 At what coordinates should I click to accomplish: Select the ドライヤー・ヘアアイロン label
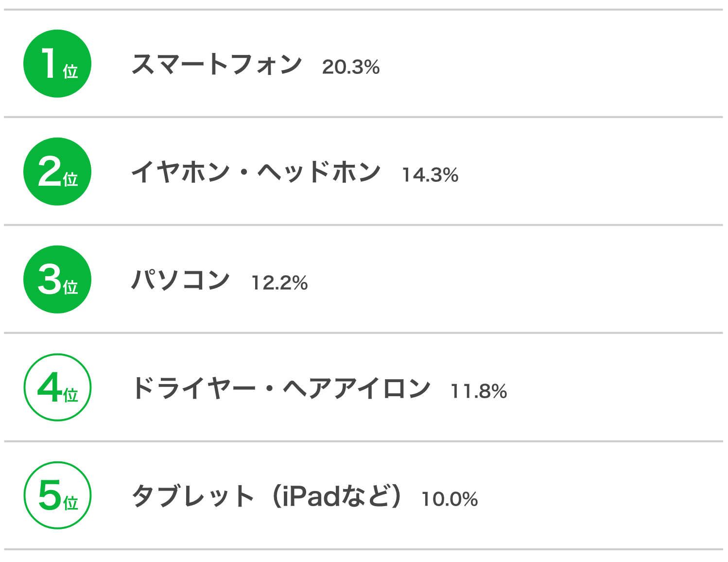coord(281,388)
